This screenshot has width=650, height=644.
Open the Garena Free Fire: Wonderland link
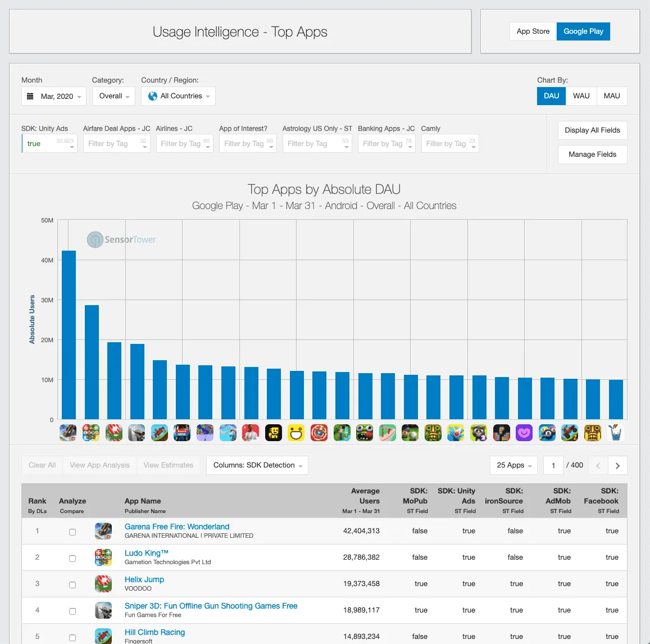177,527
